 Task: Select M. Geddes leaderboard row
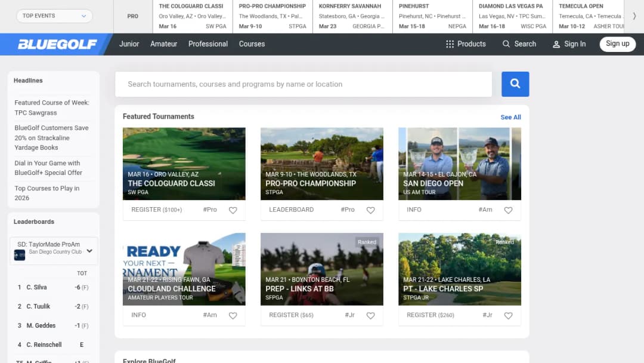point(54,325)
